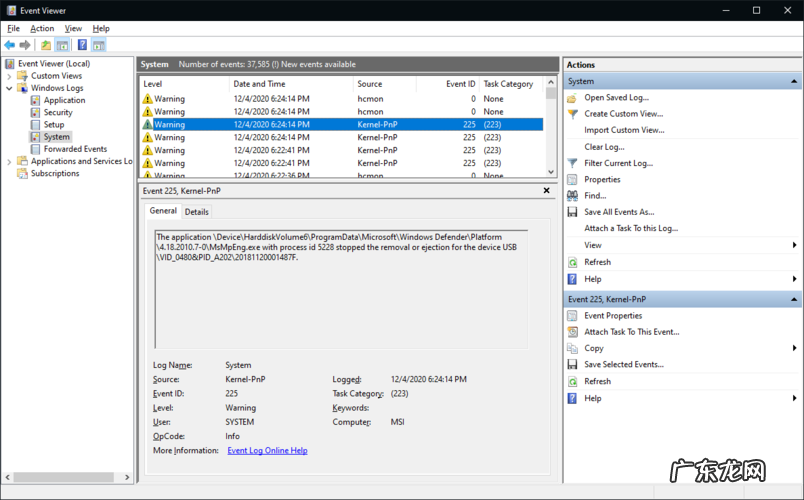
Task: Collapse the System section in Actions pane
Action: 793,81
